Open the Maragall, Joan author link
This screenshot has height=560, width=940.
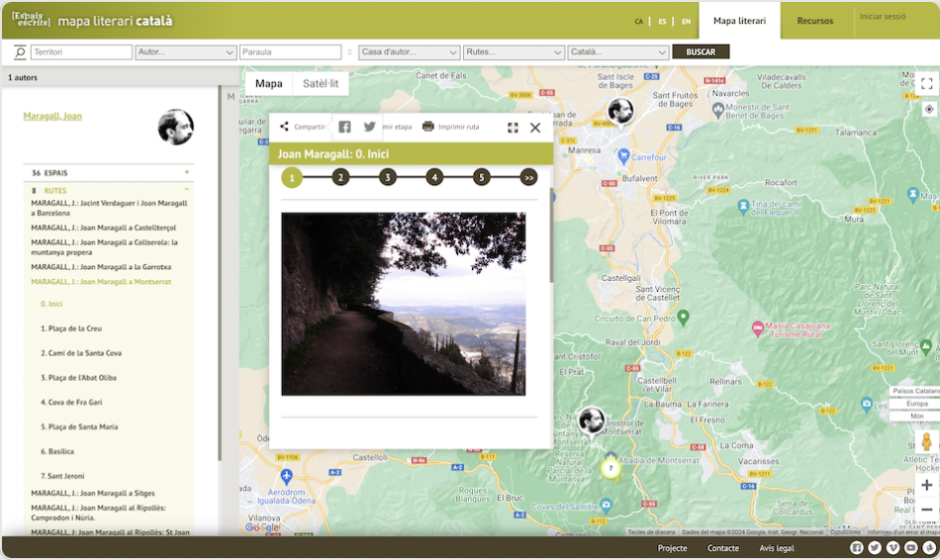point(52,116)
